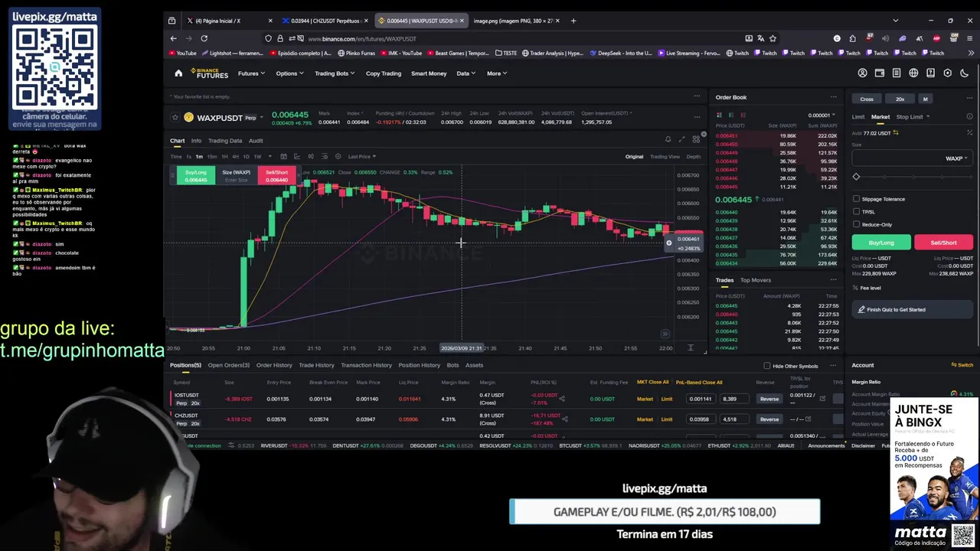The width and height of the screenshot is (980, 551).
Task: Open the Cross margin mode button
Action: [x=867, y=99]
